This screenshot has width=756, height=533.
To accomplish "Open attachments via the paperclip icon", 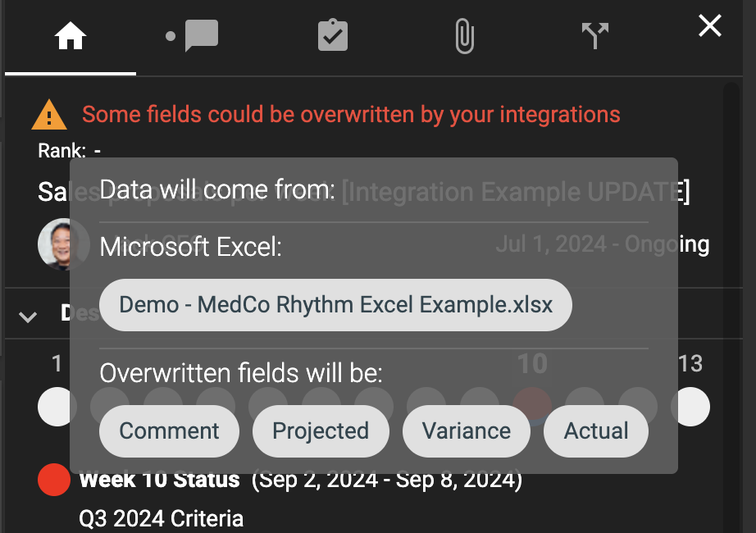I will [x=463, y=34].
